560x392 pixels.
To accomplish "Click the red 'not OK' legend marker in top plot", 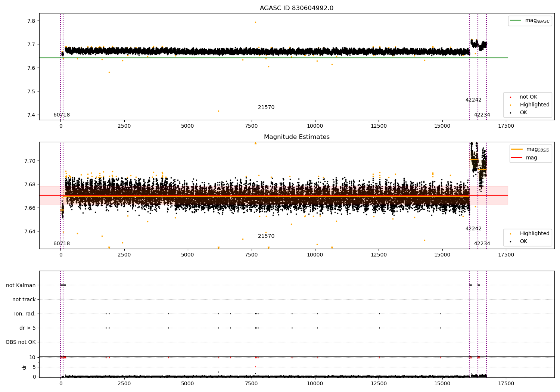I will tap(510, 97).
